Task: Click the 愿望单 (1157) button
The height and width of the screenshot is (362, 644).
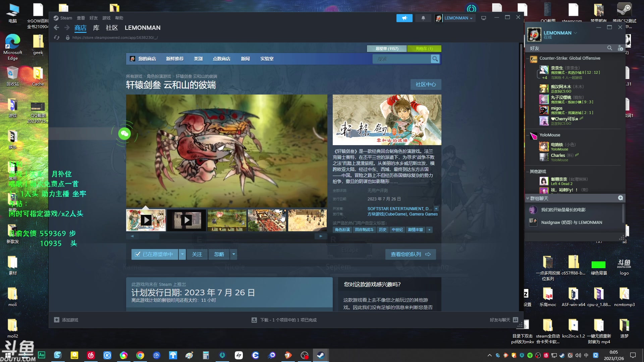Action: coord(387,49)
